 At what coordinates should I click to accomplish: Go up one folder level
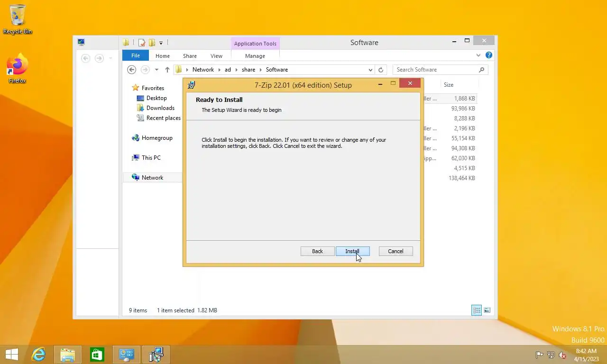(x=167, y=70)
